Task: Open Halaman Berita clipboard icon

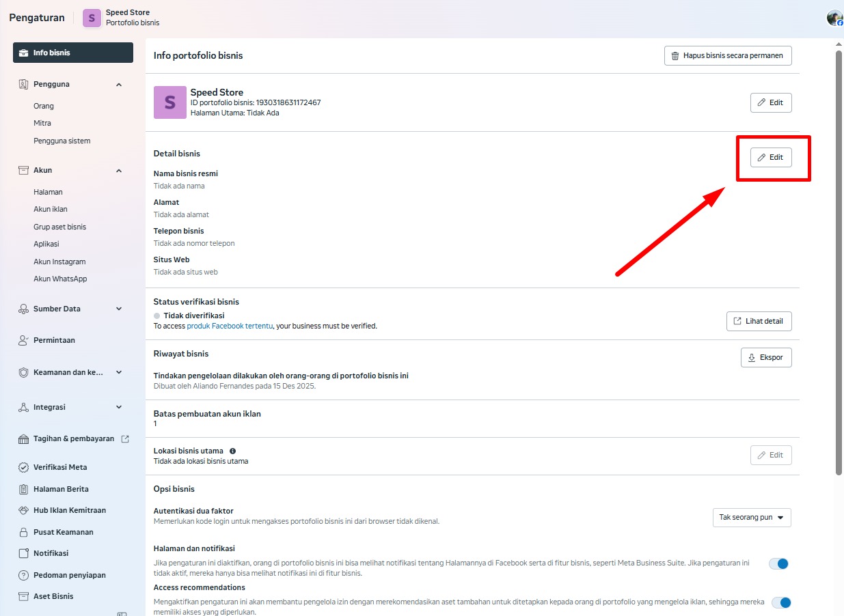Action: point(23,489)
